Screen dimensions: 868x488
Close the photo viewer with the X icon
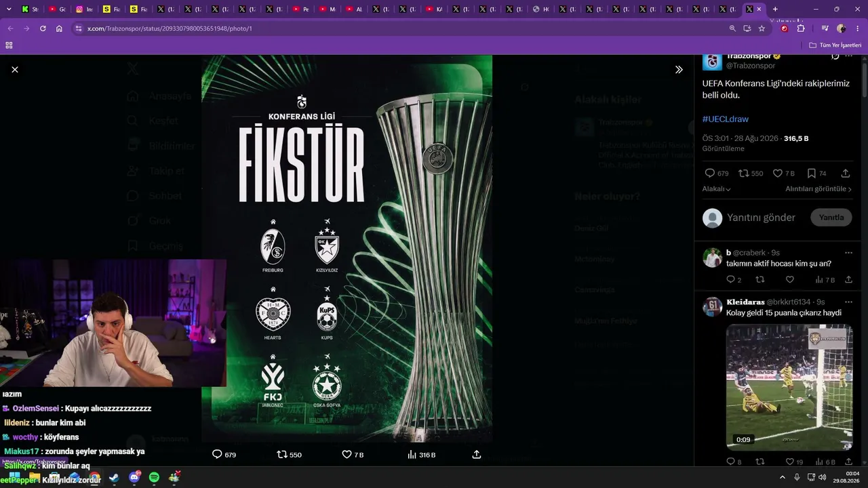pos(15,69)
